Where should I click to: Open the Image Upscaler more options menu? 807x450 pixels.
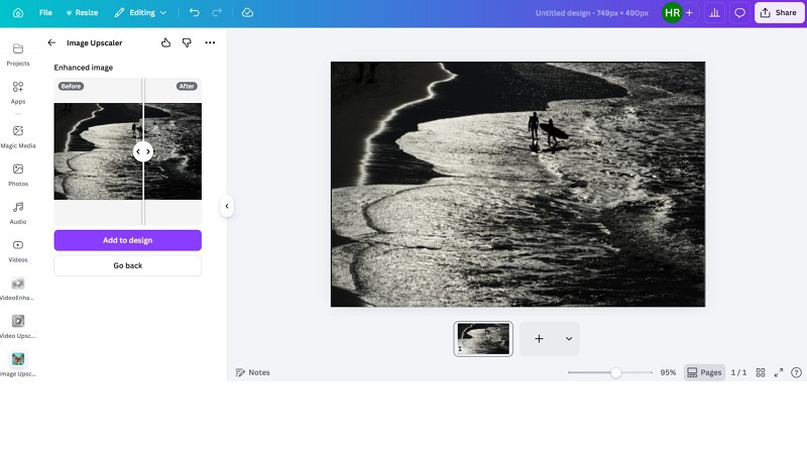pyautogui.click(x=210, y=43)
